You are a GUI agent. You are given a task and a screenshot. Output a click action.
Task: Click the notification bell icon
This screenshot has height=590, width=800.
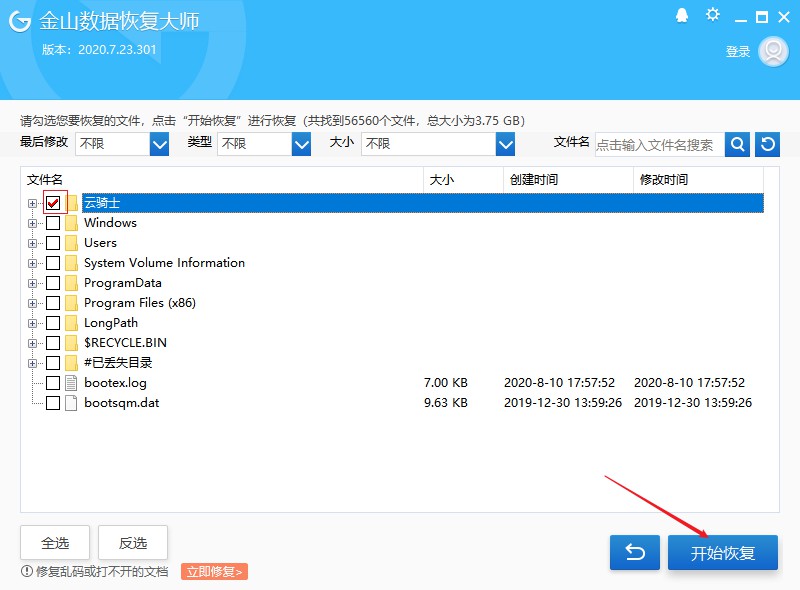point(683,16)
